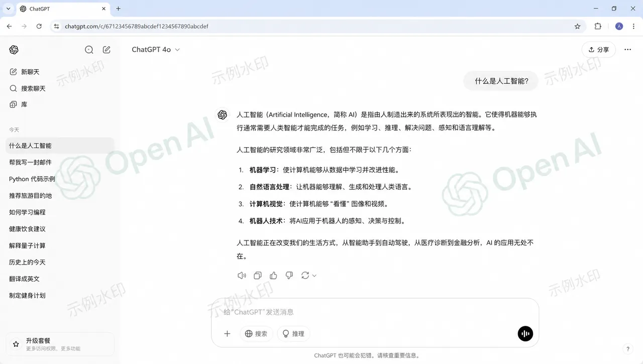Click the plus attach icon in composer
Image resolution: width=643 pixels, height=364 pixels.
(227, 333)
